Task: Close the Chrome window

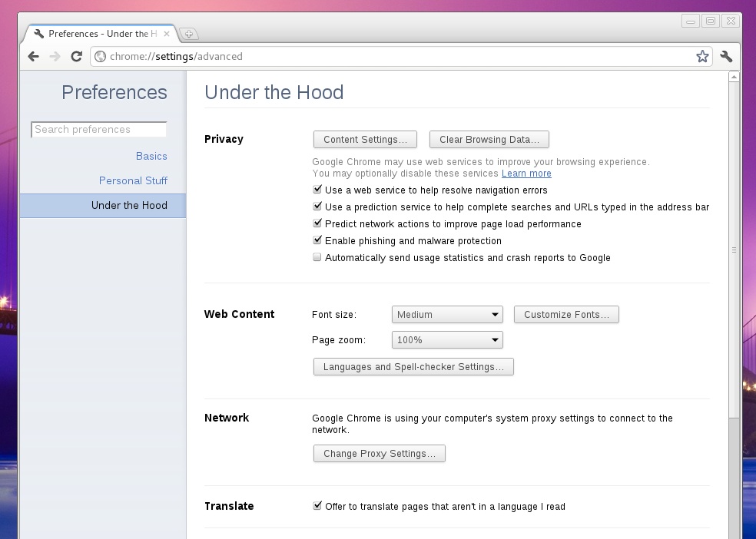Action: [731, 21]
